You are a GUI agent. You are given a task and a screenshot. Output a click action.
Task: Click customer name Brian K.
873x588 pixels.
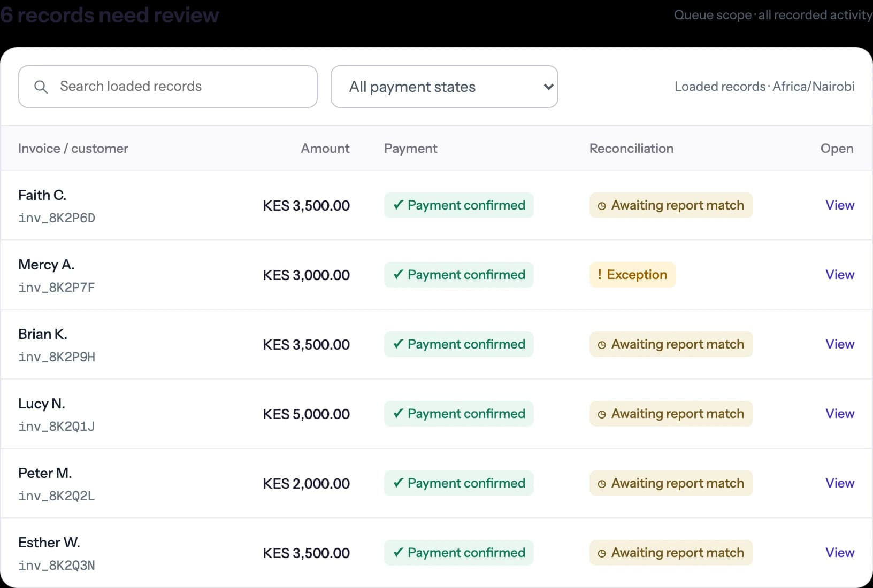43,334
